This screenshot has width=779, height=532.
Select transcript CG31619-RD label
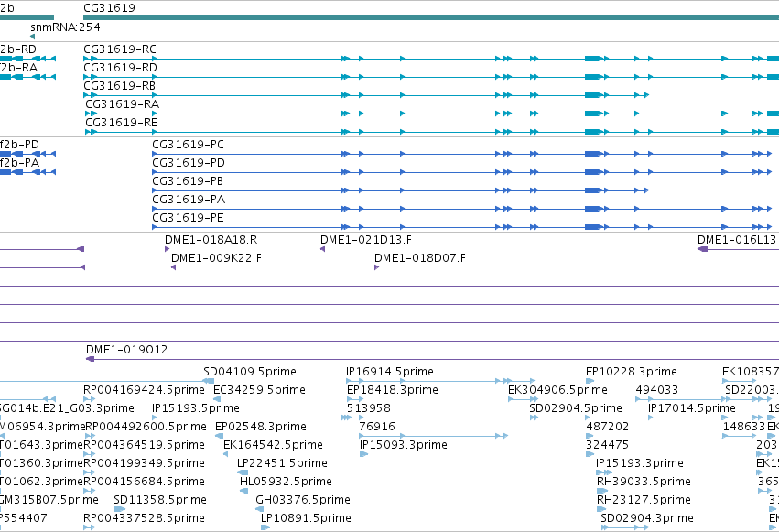point(120,68)
